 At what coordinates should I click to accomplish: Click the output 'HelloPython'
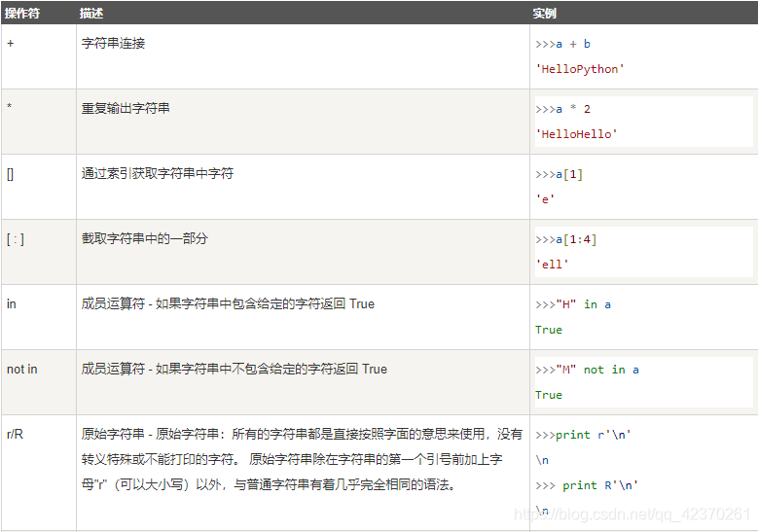580,69
